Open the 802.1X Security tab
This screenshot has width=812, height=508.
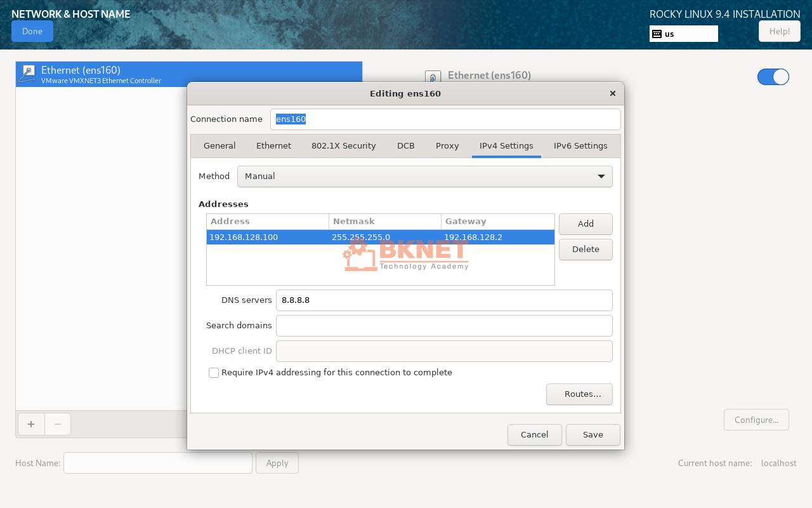[343, 145]
